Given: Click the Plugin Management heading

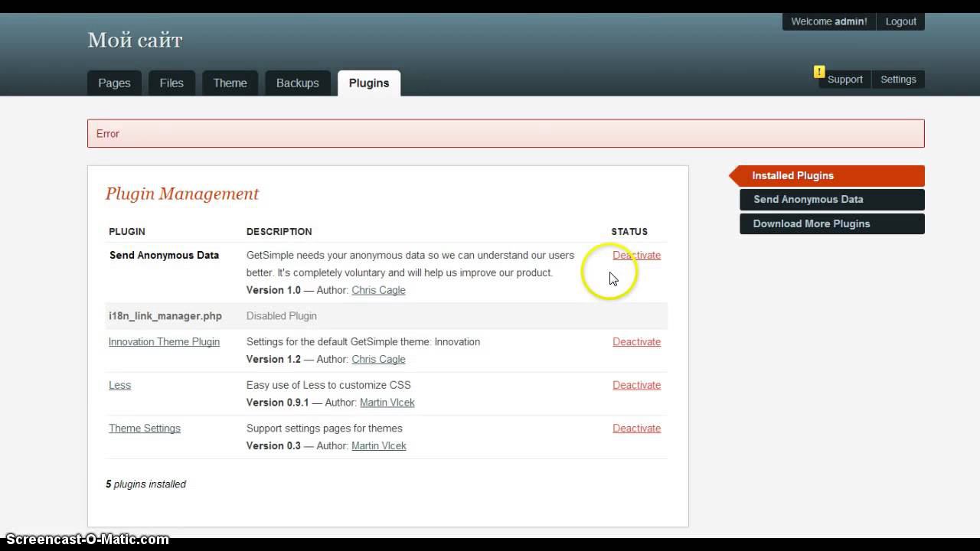Looking at the screenshot, I should point(182,194).
